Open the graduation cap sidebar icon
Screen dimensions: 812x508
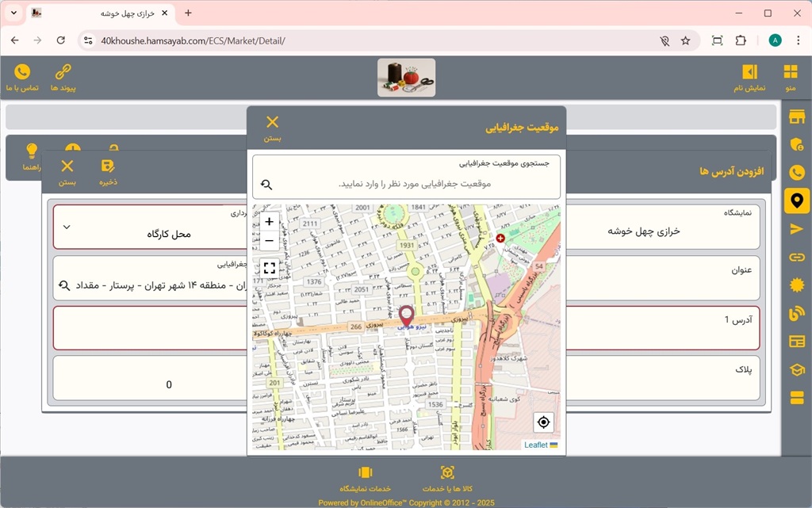(797, 370)
